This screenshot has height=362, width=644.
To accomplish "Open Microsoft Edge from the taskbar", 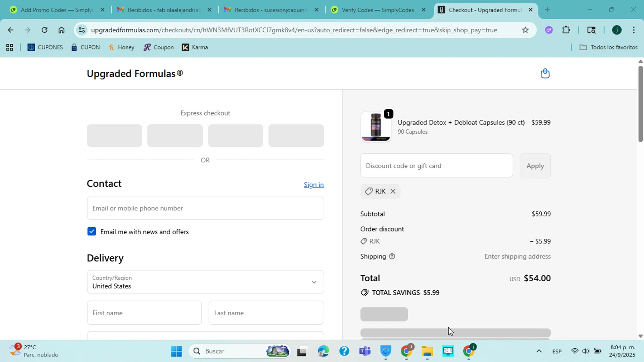I will coord(323,351).
